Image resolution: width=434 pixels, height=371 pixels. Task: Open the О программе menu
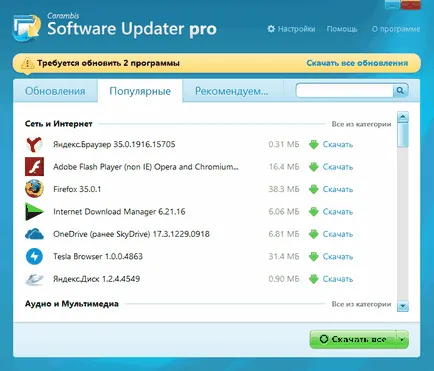396,29
